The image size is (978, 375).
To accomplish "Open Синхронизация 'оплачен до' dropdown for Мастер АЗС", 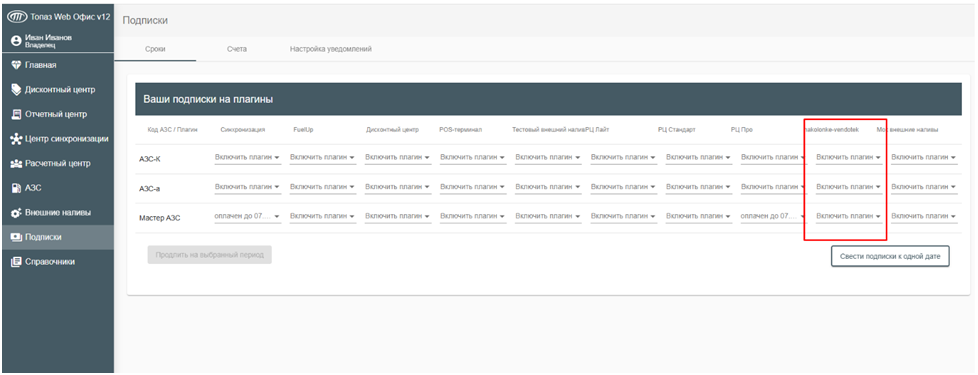I will coord(248,216).
